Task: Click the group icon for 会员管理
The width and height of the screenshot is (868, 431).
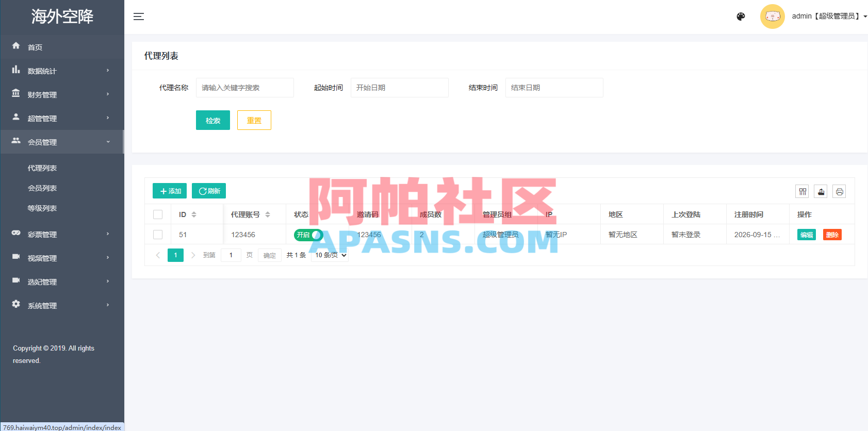Action: pos(16,141)
